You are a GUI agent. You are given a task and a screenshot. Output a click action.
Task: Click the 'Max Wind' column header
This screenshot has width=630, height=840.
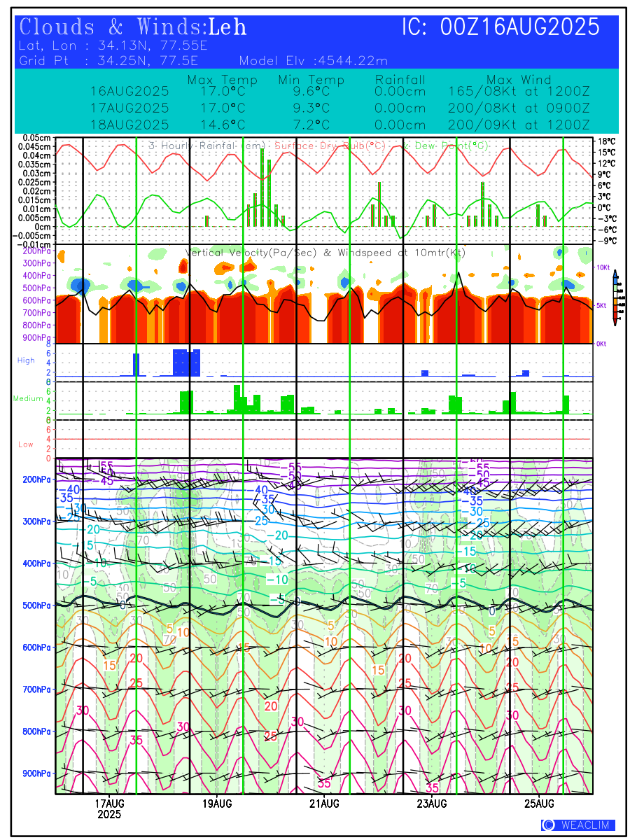519,80
